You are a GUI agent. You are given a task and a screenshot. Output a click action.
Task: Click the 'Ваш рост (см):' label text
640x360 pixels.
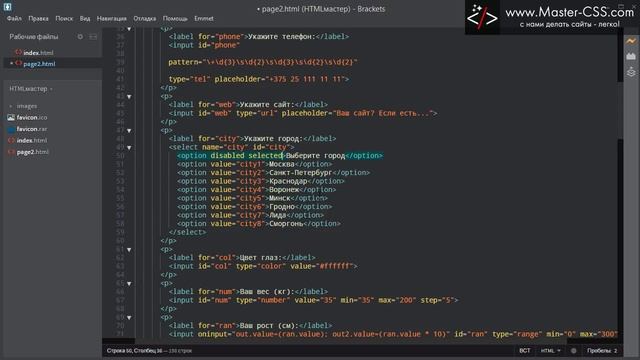point(269,326)
